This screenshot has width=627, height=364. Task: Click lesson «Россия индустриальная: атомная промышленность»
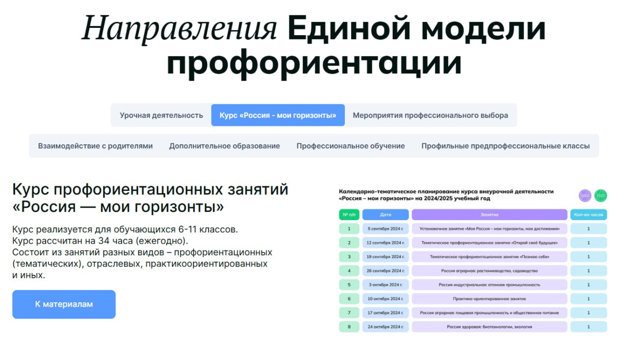click(489, 285)
